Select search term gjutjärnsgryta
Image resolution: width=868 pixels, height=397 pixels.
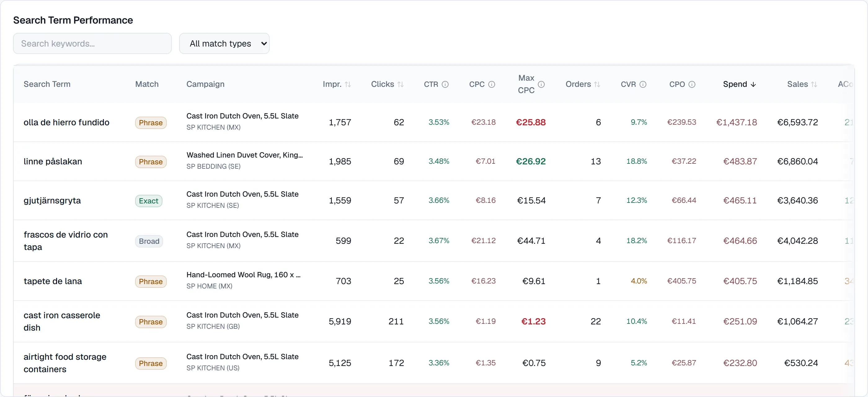[52, 201]
